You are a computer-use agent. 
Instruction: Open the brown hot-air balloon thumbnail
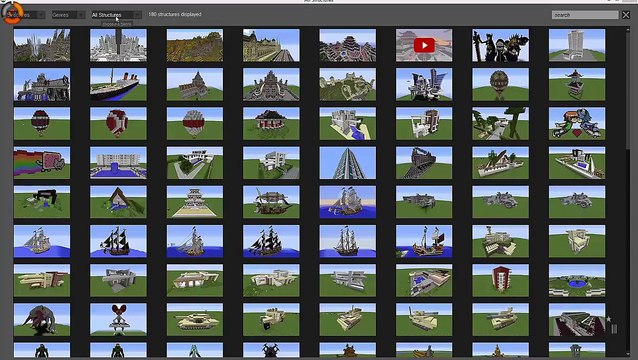tap(500, 84)
